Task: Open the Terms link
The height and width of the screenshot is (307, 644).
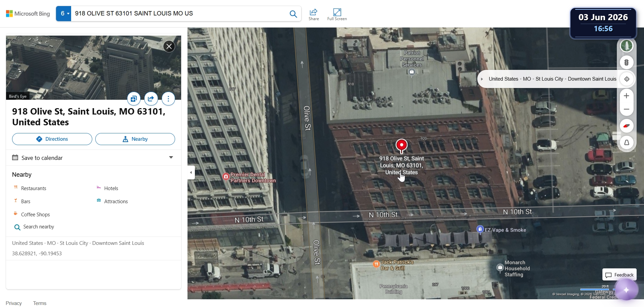Action: pyautogui.click(x=40, y=303)
